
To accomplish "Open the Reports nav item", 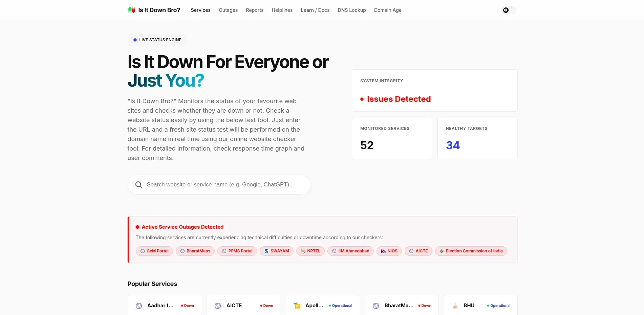I will click(x=255, y=10).
